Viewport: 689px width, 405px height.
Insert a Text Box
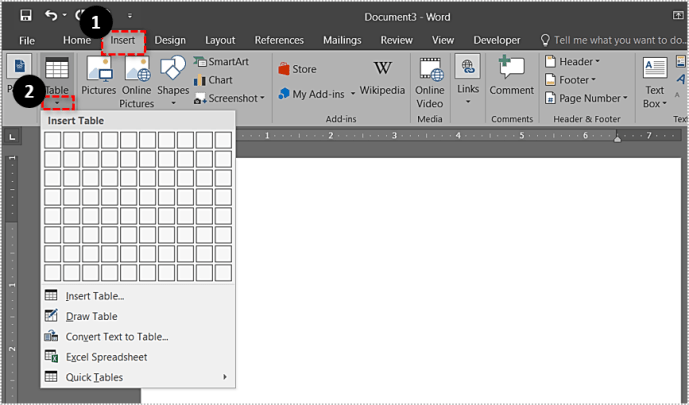click(x=655, y=83)
